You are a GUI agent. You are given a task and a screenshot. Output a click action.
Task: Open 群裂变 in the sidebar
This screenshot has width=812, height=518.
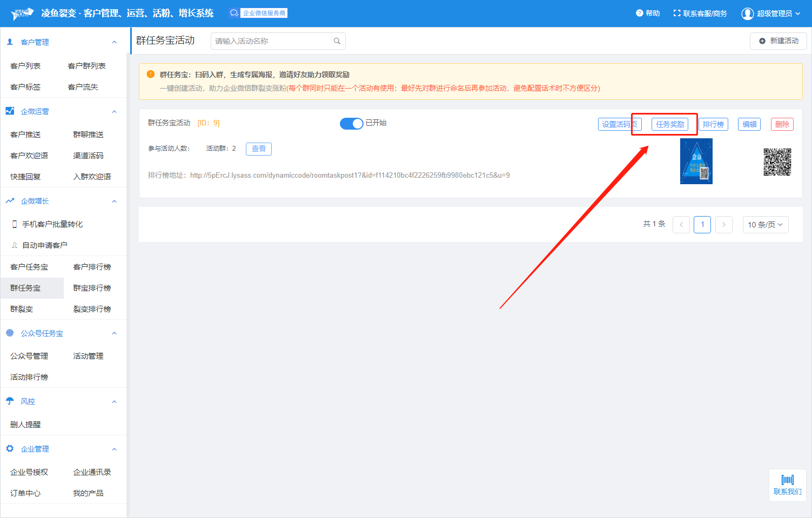pyautogui.click(x=22, y=309)
